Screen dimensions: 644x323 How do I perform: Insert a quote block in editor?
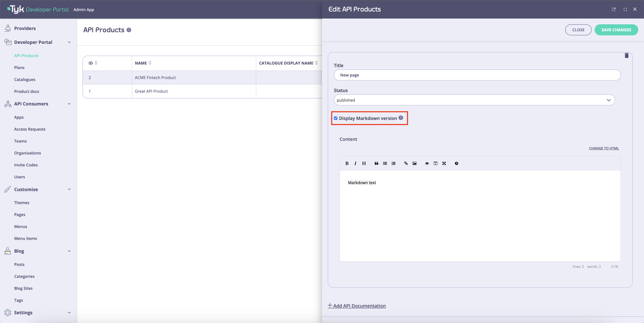coord(376,163)
